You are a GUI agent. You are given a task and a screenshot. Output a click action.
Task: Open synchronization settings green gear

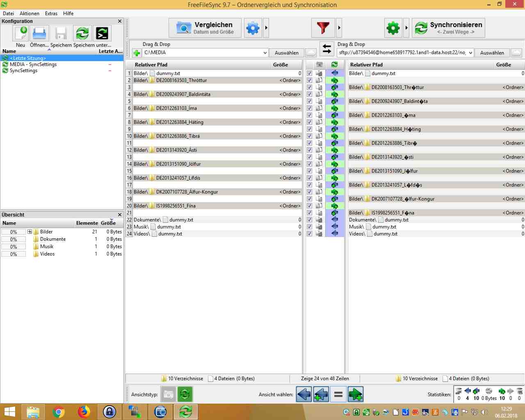(393, 28)
